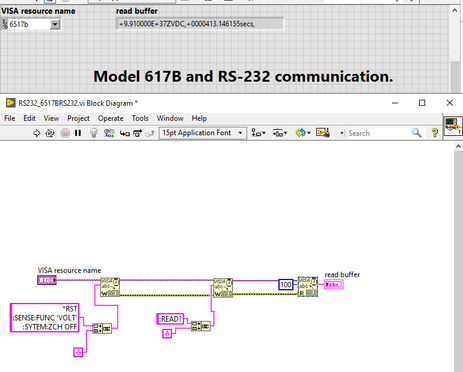Select the first VISA Write node
463x372 pixels.
tap(110, 287)
